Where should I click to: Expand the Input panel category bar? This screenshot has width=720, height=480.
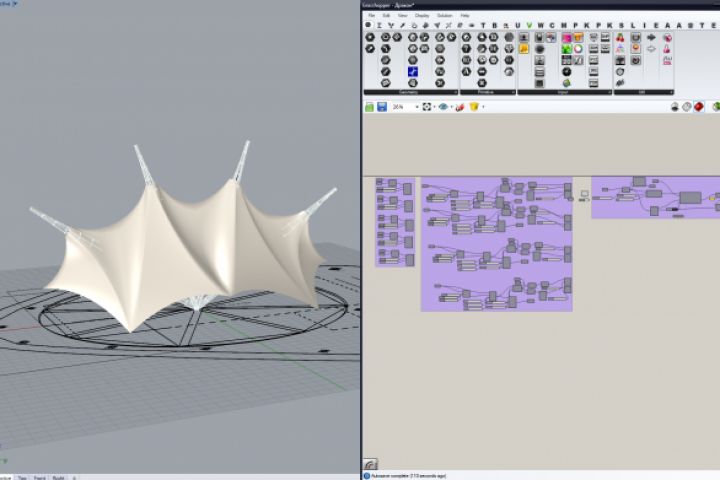(x=564, y=92)
